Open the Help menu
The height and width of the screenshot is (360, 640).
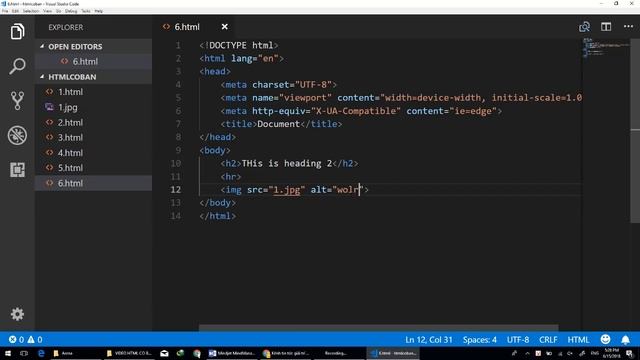coord(98,11)
